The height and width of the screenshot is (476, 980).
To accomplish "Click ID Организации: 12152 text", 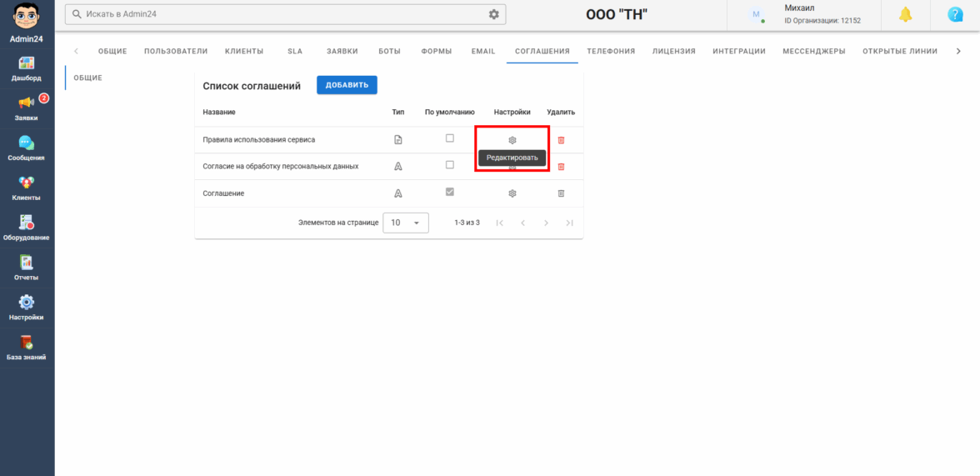I will [x=822, y=21].
